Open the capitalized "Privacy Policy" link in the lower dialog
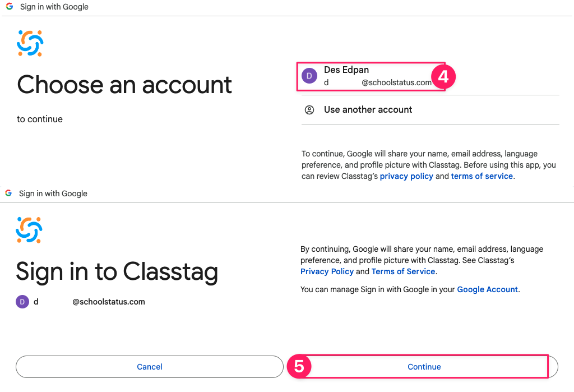The width and height of the screenshot is (574, 392). pyautogui.click(x=327, y=271)
